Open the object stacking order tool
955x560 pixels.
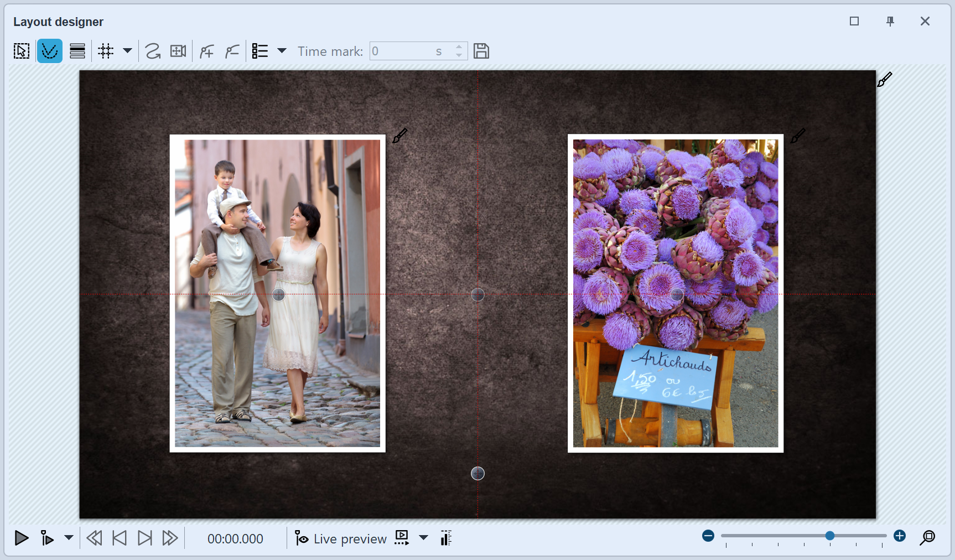click(x=77, y=51)
